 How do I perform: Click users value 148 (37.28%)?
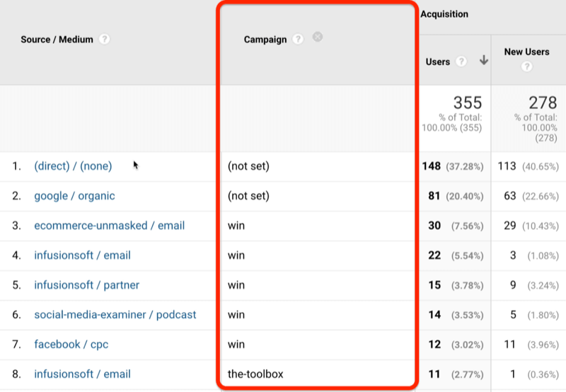pos(453,166)
